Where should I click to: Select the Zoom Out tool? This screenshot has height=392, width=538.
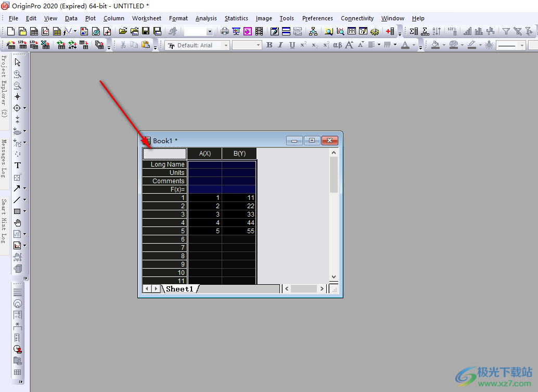[18, 85]
